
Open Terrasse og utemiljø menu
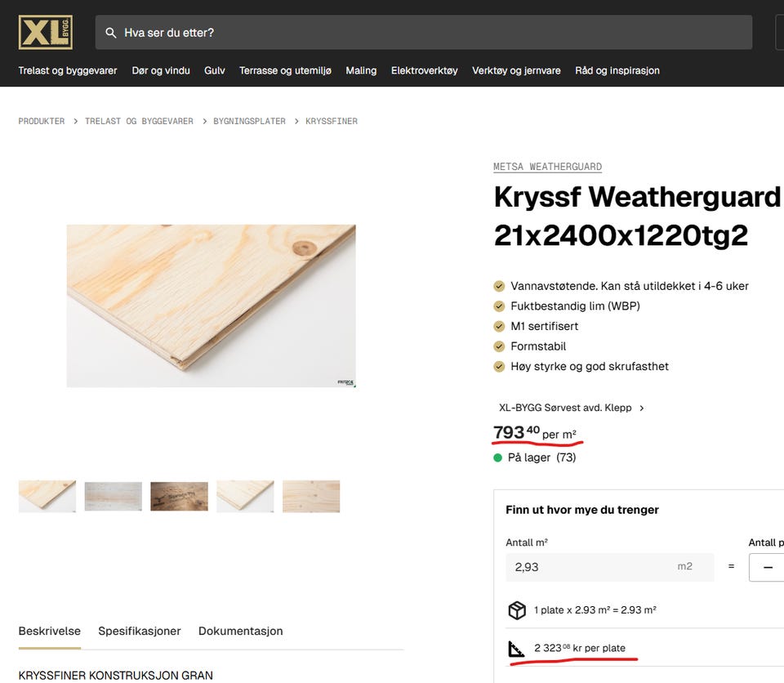tap(286, 70)
